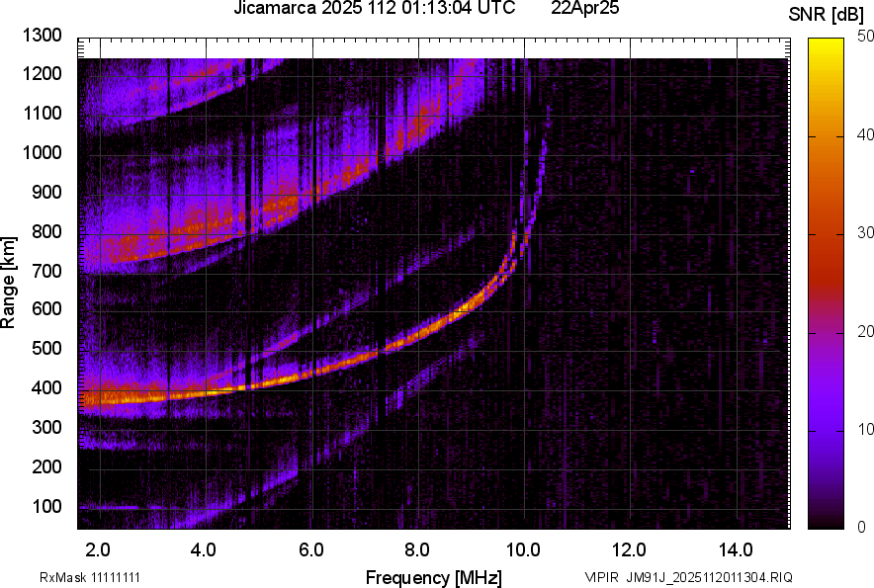The height and width of the screenshot is (588, 874).
Task: Click the range tick label '800'
Action: [x=46, y=231]
